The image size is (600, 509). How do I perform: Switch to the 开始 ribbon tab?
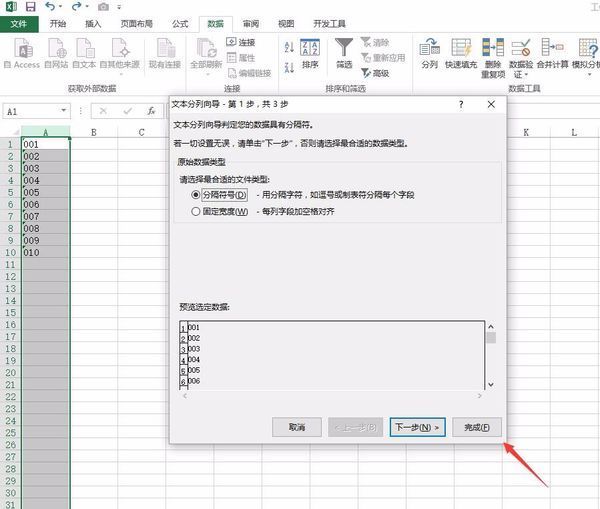point(58,24)
